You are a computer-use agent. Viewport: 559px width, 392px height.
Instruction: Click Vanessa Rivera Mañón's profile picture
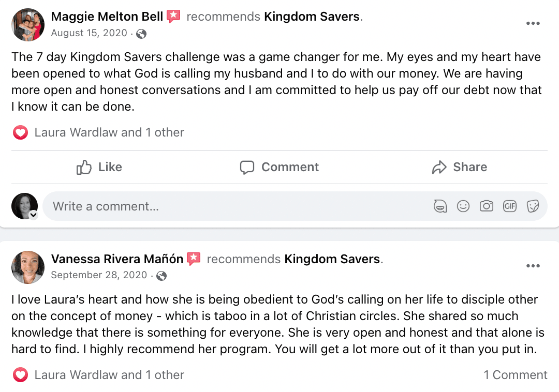pos(28,267)
